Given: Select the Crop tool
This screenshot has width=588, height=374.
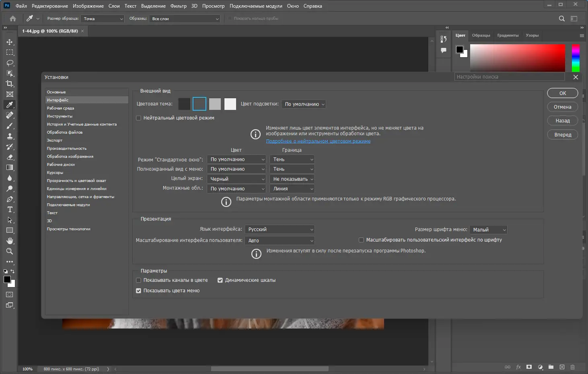Looking at the screenshot, I should pyautogui.click(x=10, y=84).
